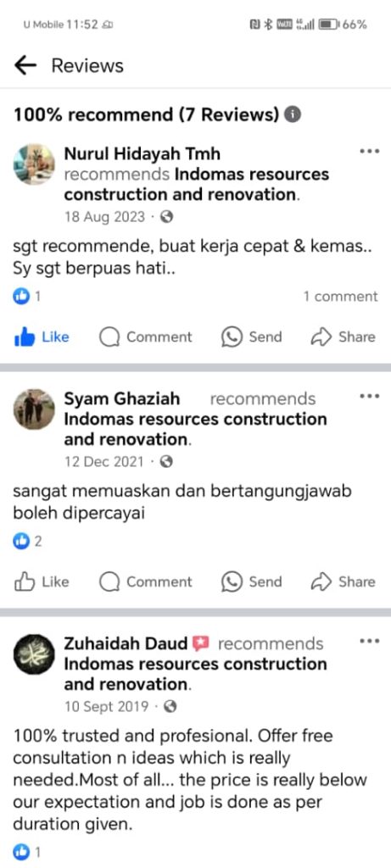Open three-dot menu on Zuhaidah Daud's review

(370, 641)
